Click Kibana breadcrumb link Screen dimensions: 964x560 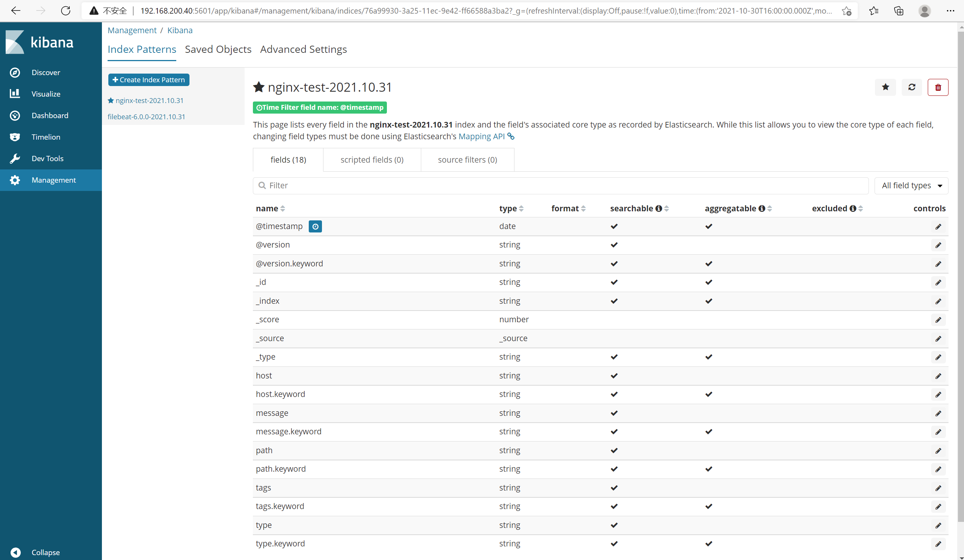(x=180, y=30)
